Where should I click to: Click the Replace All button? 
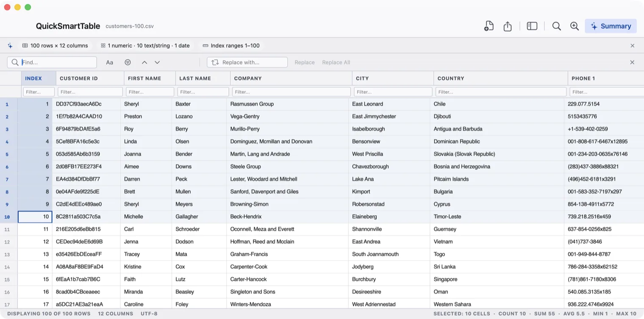pos(336,62)
